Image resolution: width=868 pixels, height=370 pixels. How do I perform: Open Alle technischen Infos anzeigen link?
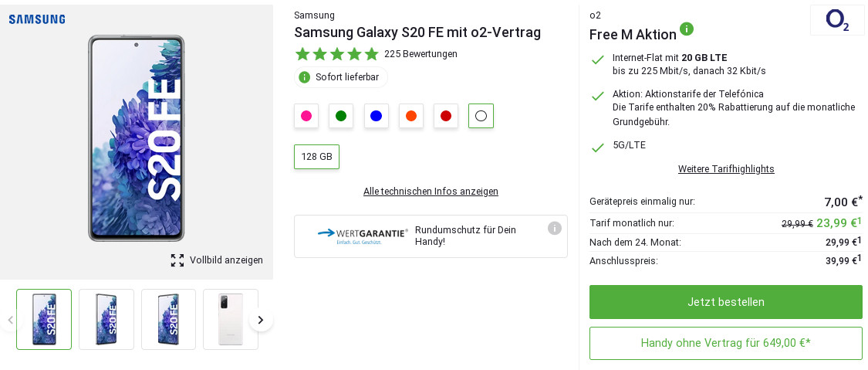431,192
